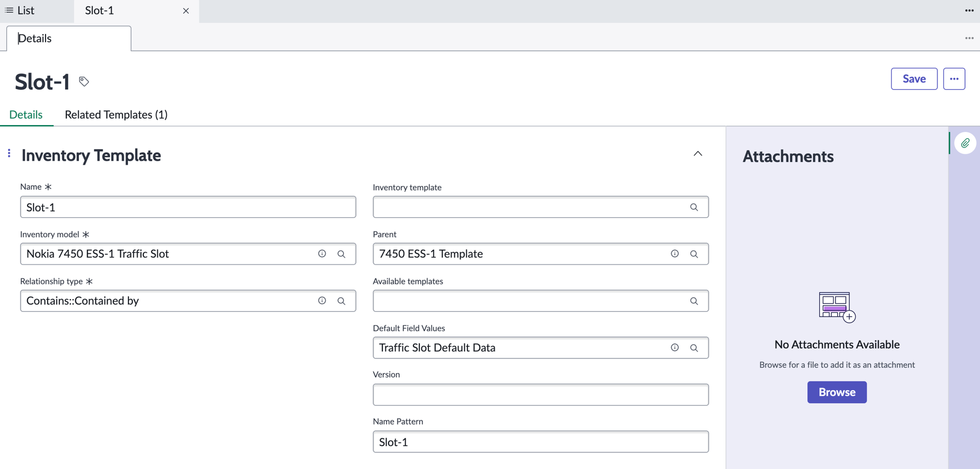Open the paperclip attachments sidebar icon
The image size is (980, 469).
coord(965,143)
